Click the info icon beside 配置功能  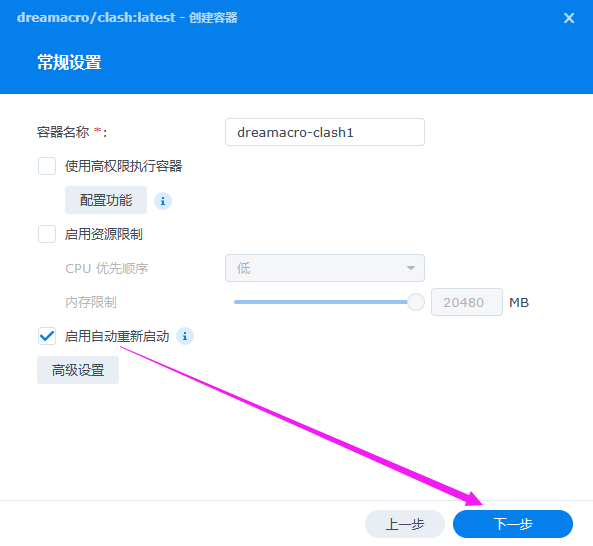[163, 201]
